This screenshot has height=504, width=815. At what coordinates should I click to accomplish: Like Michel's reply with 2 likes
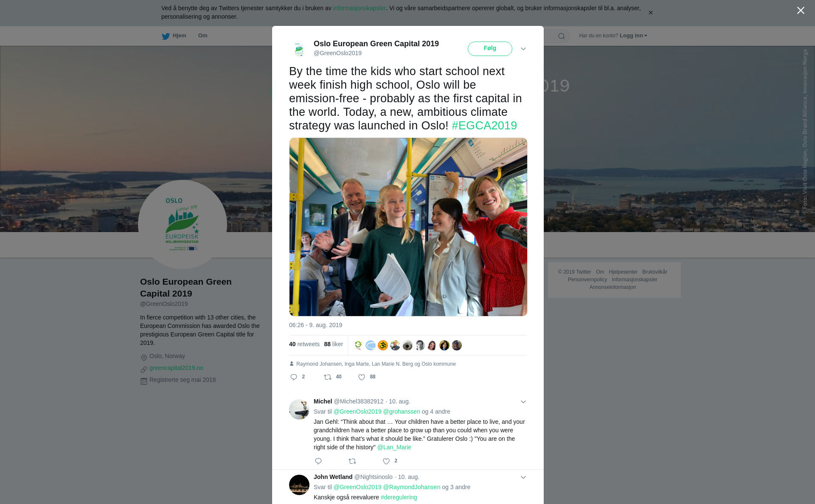(386, 461)
